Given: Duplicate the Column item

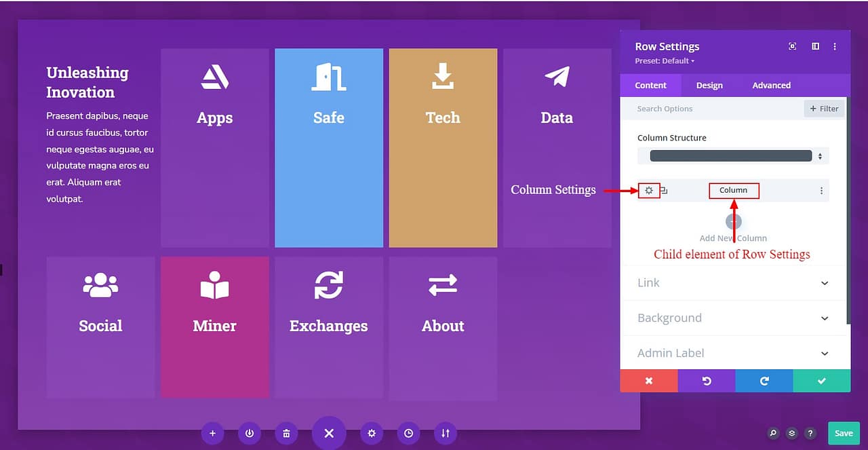Looking at the screenshot, I should click(664, 191).
